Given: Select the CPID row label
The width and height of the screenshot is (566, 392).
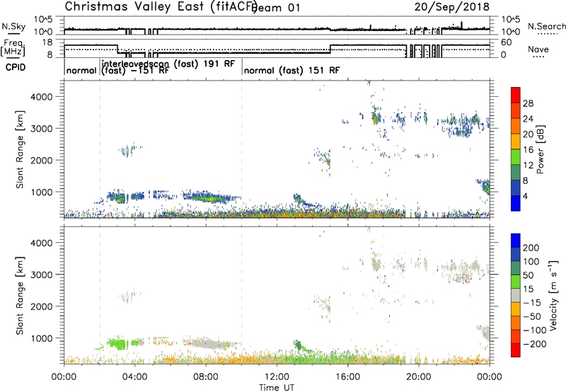Looking at the screenshot, I should coord(16,67).
